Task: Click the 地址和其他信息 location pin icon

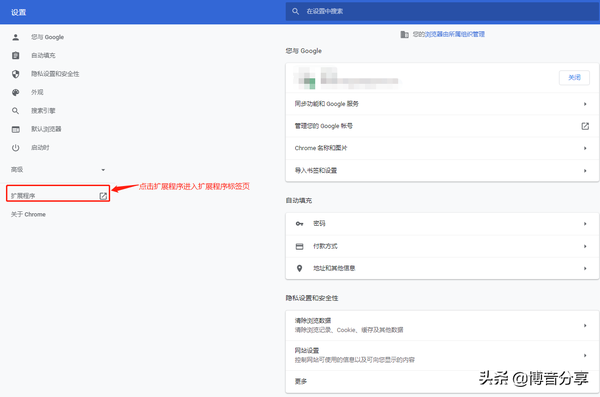Action: (300, 268)
